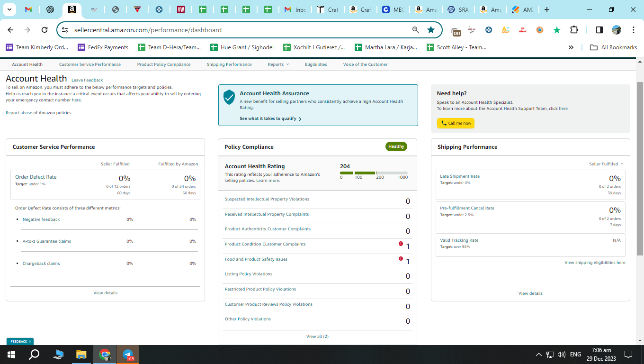The width and height of the screenshot is (644, 364).
Task: Switch to the ChatGPT tab
Action: (50, 9)
